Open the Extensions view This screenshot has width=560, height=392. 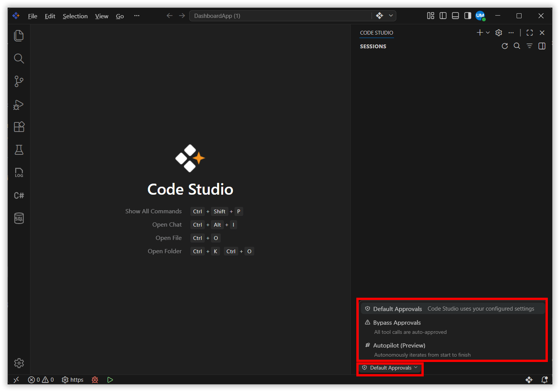pyautogui.click(x=19, y=127)
